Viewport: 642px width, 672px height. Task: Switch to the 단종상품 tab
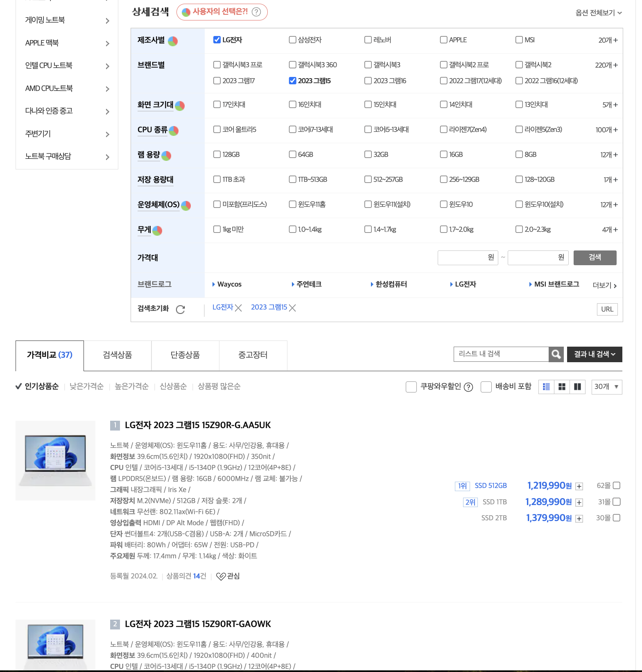pyautogui.click(x=185, y=355)
